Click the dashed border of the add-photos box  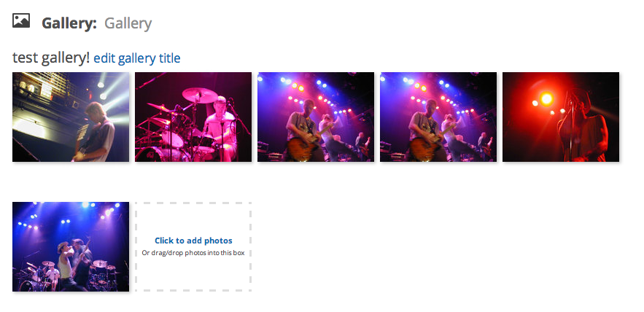[193, 203]
